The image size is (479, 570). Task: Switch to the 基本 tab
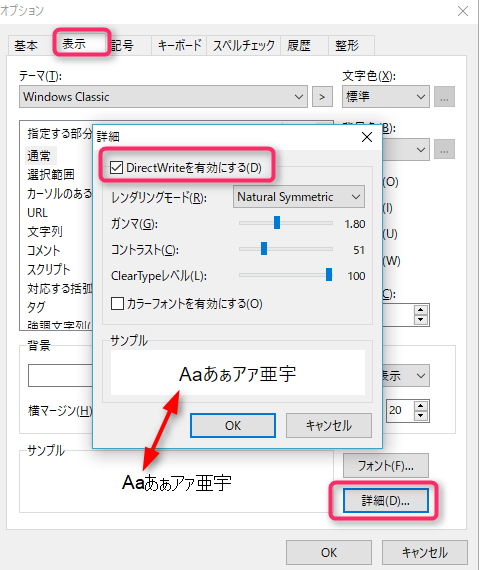pyautogui.click(x=26, y=46)
